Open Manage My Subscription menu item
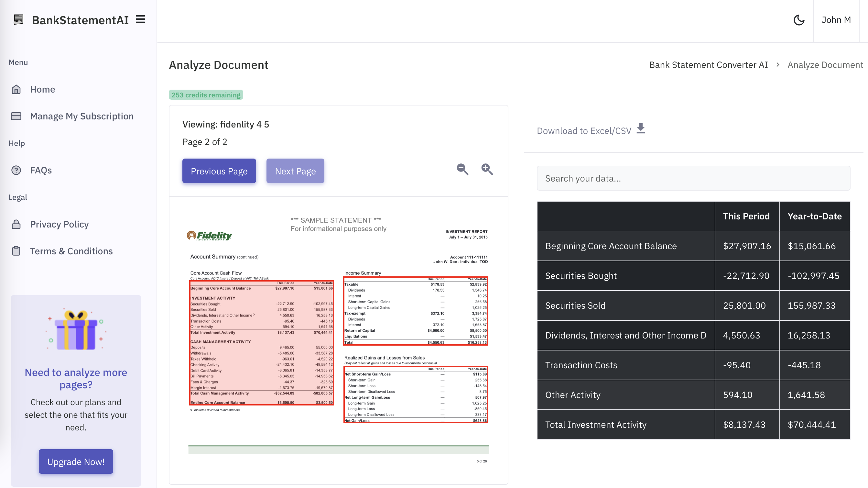The height and width of the screenshot is (488, 868). (x=81, y=116)
